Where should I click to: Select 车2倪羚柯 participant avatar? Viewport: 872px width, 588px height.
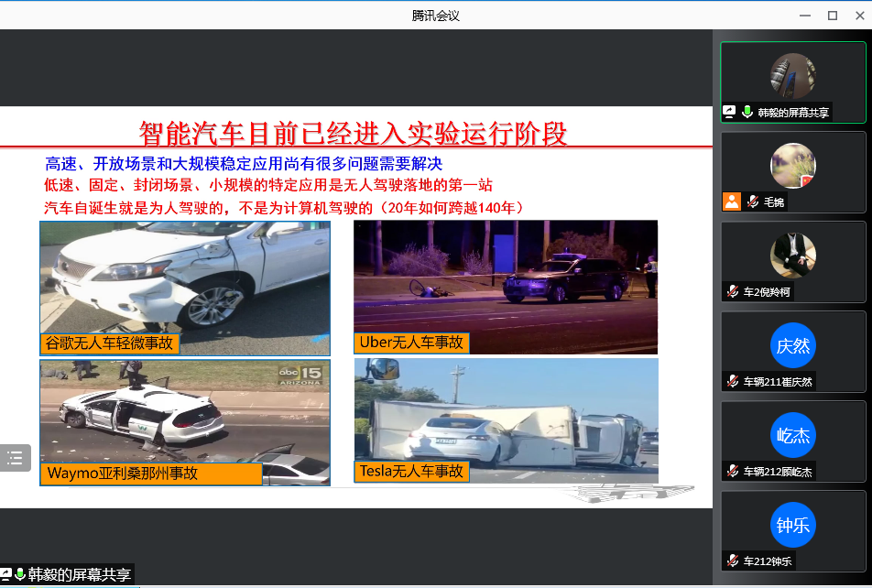[793, 256]
